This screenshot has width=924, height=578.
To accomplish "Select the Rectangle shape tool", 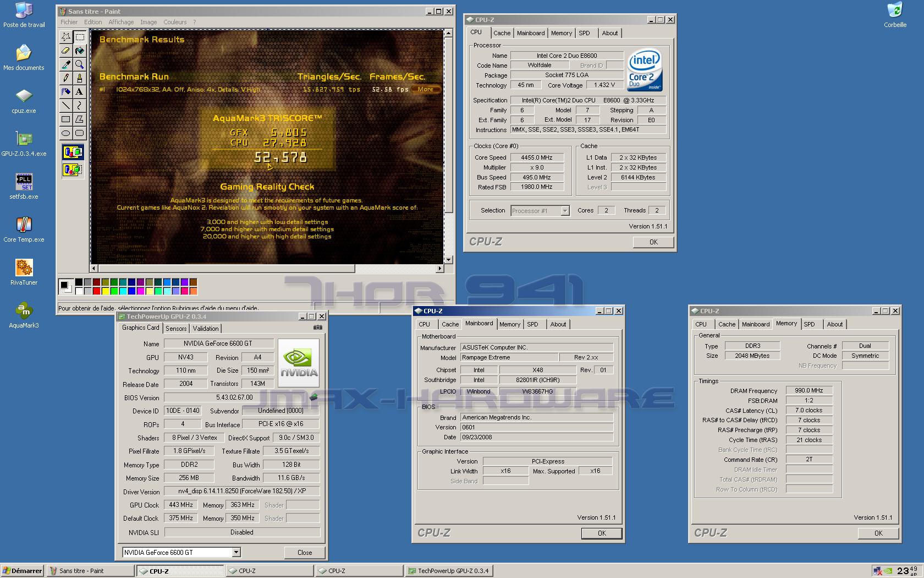I will [66, 119].
